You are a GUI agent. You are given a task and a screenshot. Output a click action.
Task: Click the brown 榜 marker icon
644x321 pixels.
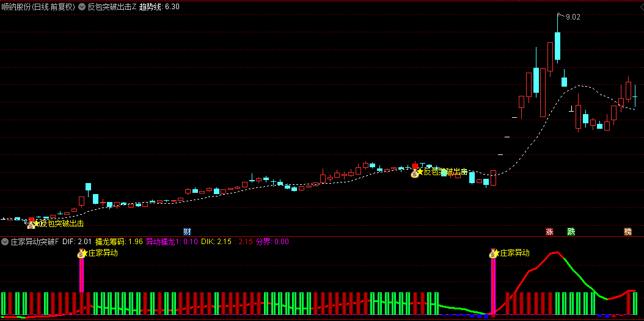pyautogui.click(x=628, y=231)
